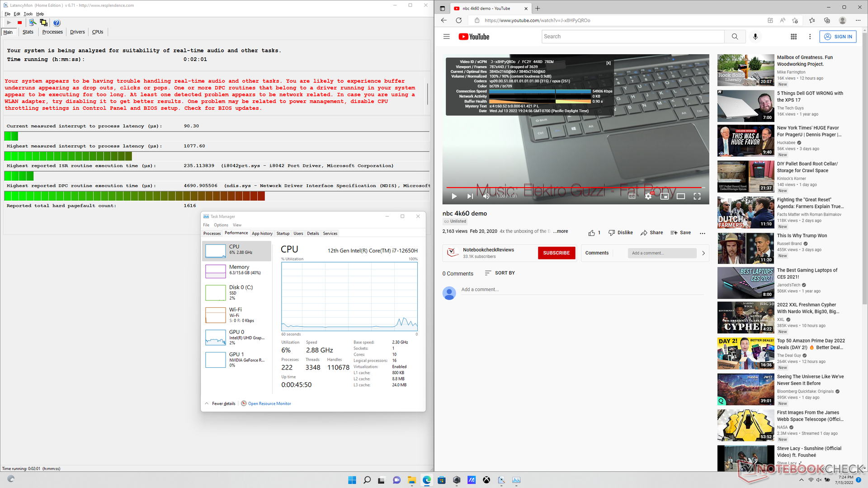Refresh the YouTube page in Edge

click(x=459, y=20)
